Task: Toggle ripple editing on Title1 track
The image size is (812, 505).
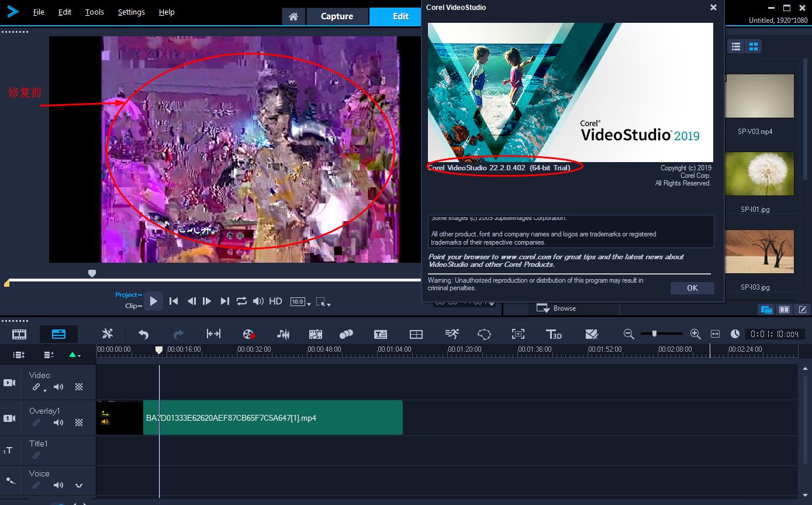Action: [x=36, y=455]
